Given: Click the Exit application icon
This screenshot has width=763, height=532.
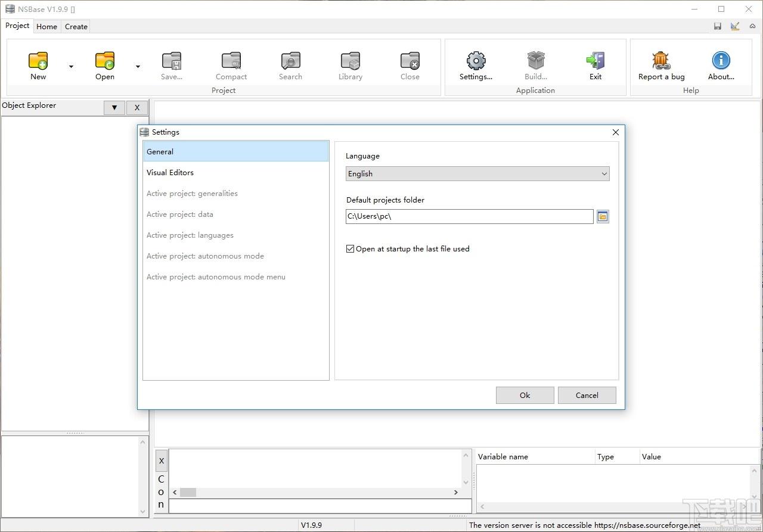Looking at the screenshot, I should (595, 60).
